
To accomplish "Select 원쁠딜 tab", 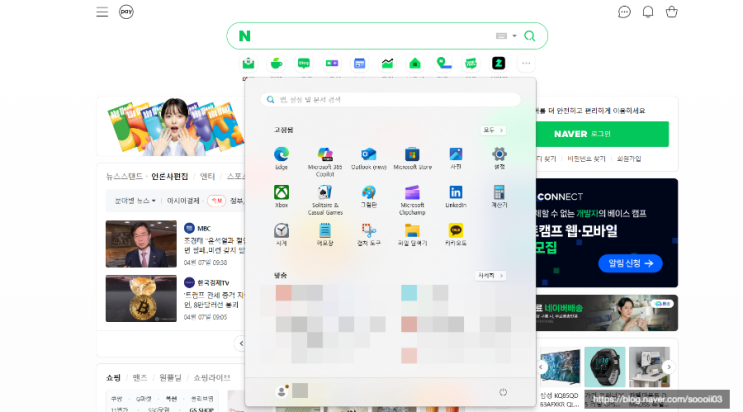I will click(171, 378).
